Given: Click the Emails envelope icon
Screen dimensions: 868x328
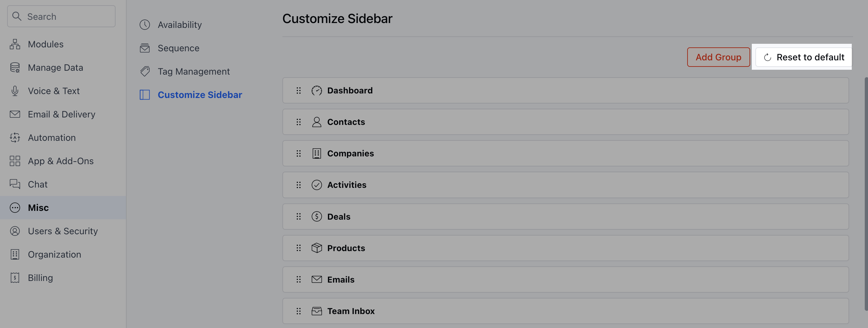Looking at the screenshot, I should click(316, 279).
